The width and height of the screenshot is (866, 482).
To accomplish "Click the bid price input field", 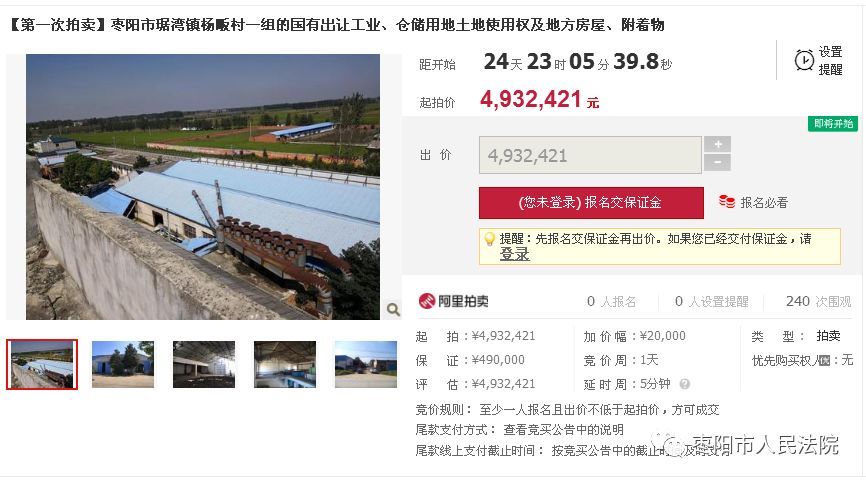I will click(590, 155).
